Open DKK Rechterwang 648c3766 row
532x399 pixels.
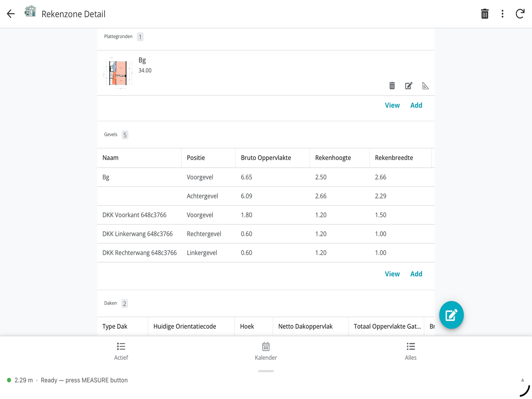pyautogui.click(x=266, y=253)
